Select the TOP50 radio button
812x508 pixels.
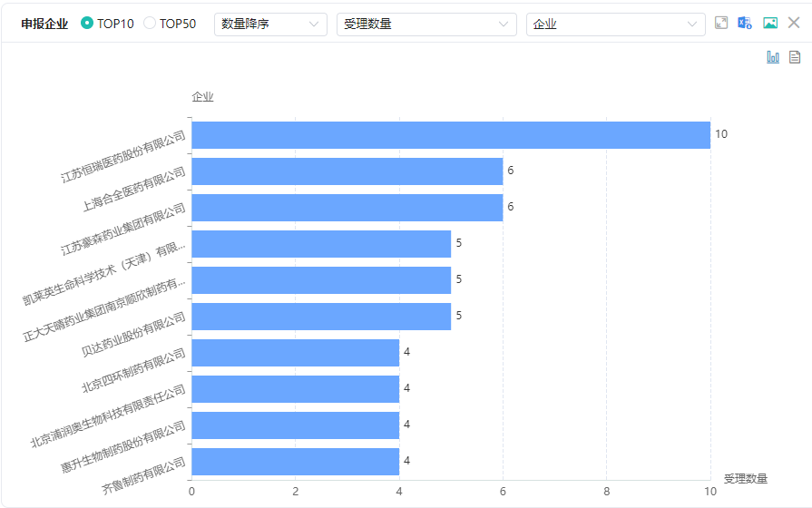tap(150, 24)
